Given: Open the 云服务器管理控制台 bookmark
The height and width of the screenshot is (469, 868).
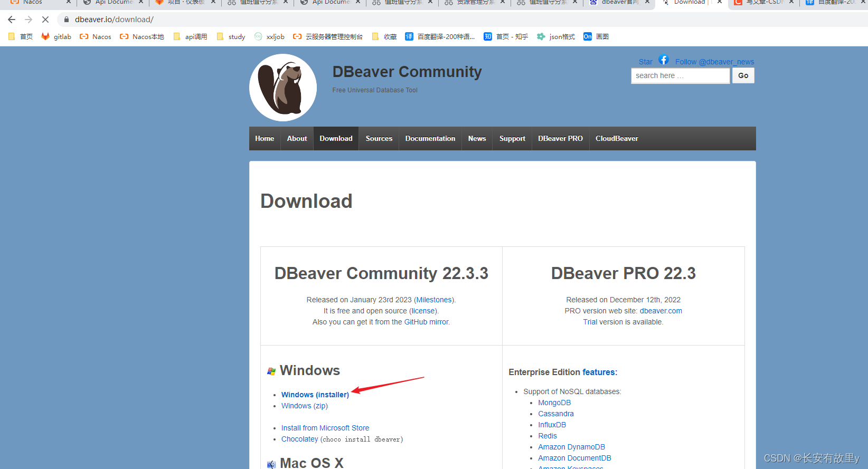Looking at the screenshot, I should point(328,36).
